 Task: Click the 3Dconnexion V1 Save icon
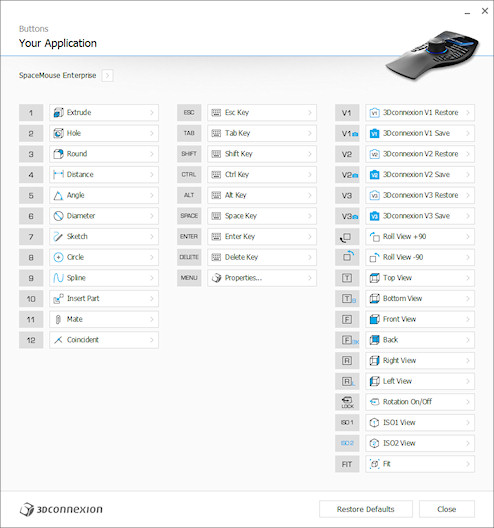coord(374,133)
